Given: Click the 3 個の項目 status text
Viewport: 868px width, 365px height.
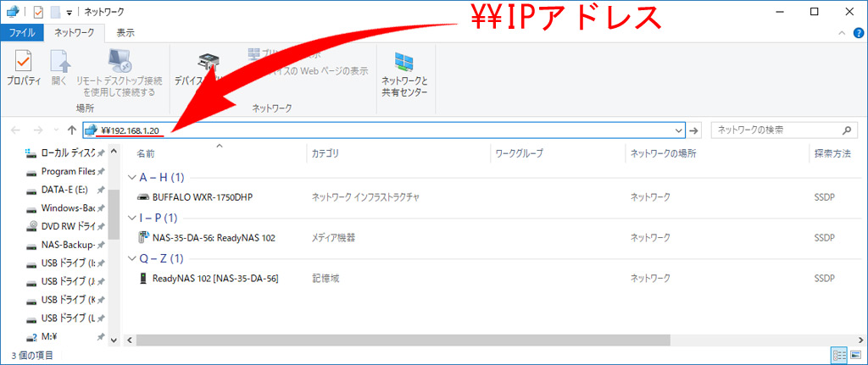Looking at the screenshot, I should pos(33,355).
